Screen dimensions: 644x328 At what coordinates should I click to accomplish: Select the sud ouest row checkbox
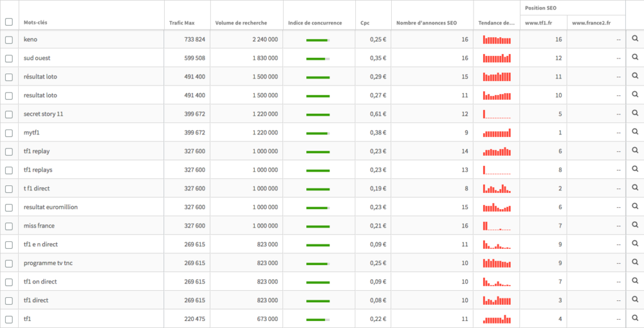pyautogui.click(x=9, y=58)
